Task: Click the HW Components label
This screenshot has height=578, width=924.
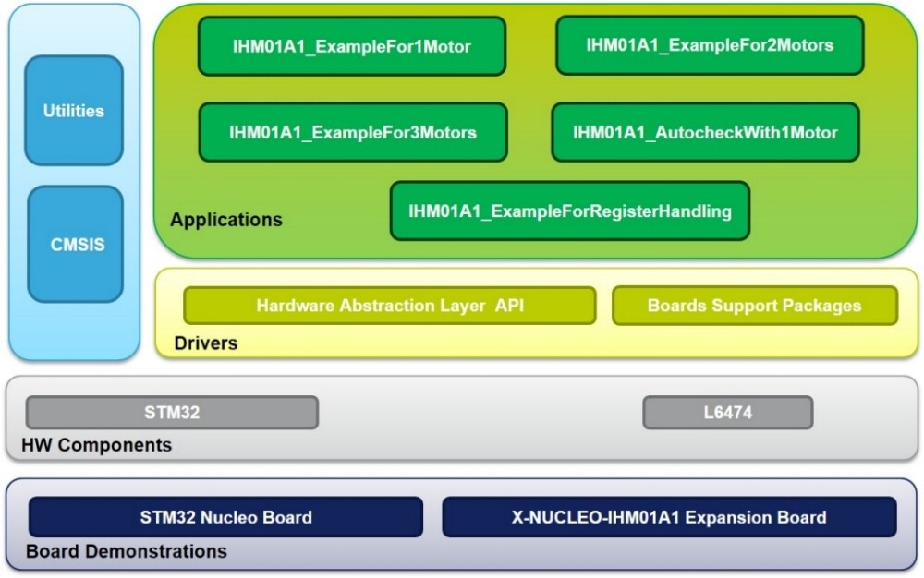Action: click(x=96, y=445)
